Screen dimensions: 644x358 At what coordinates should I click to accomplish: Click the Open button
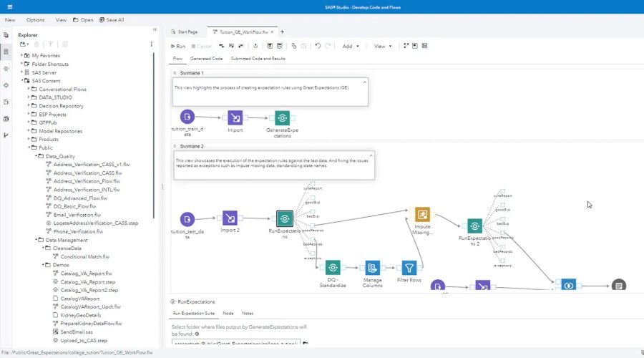click(x=83, y=20)
